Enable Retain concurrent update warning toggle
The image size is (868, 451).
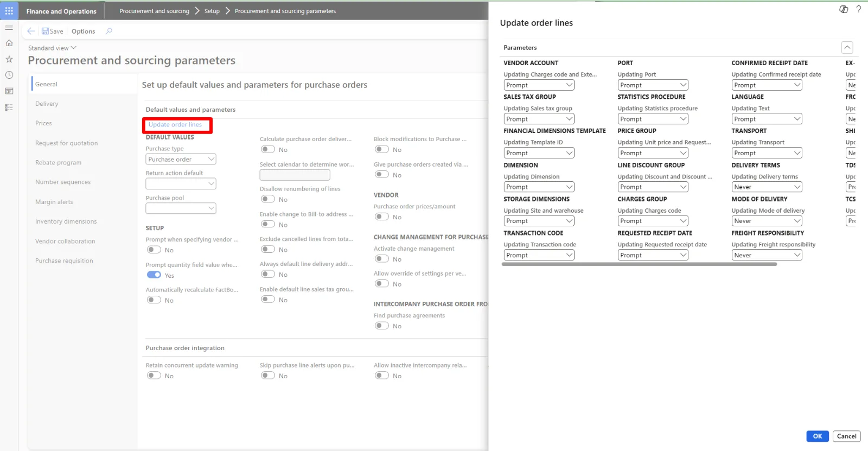(154, 376)
